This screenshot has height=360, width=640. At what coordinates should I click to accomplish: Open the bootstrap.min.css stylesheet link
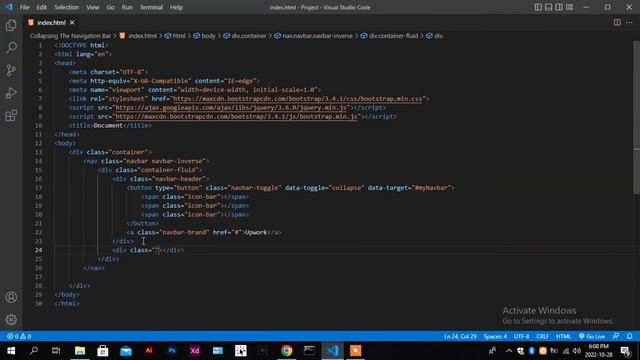click(x=298, y=99)
